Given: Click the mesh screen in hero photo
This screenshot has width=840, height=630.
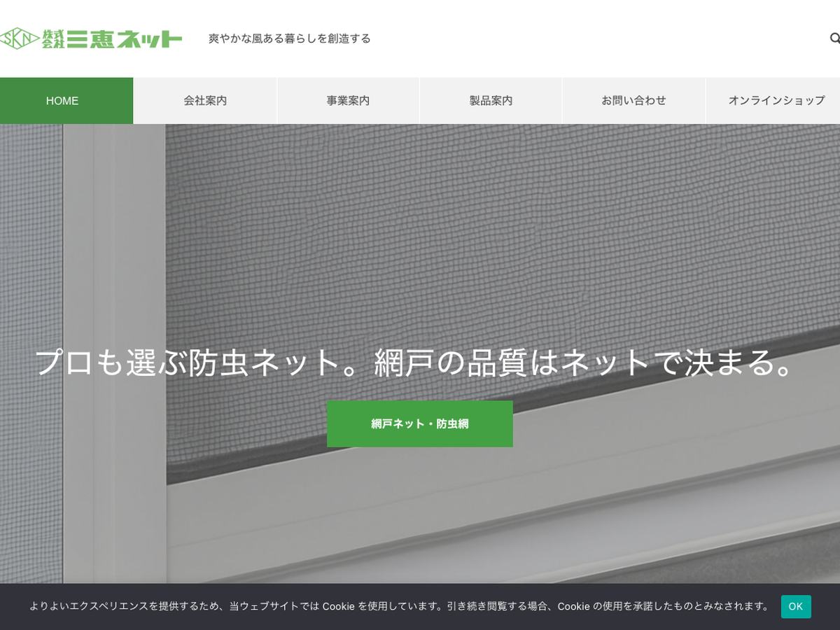Looking at the screenshot, I should 490,231.
